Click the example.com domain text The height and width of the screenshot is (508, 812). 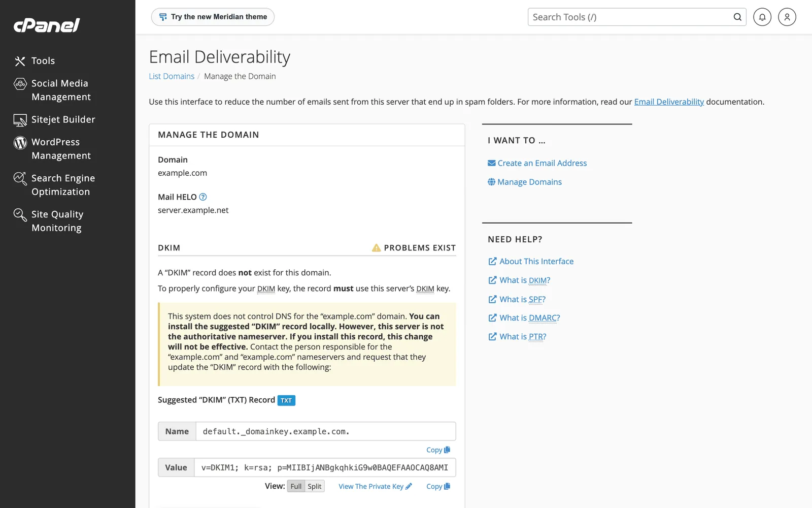coord(182,173)
